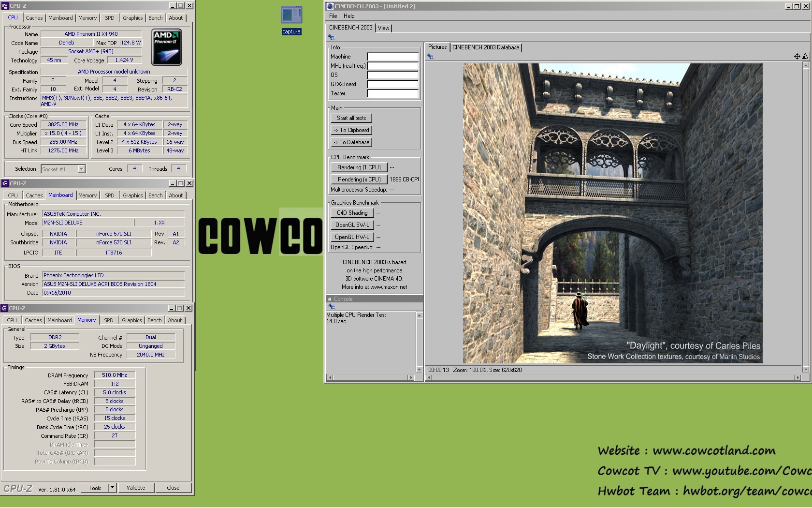Open About tab in bottom CPU-Z window

click(175, 320)
